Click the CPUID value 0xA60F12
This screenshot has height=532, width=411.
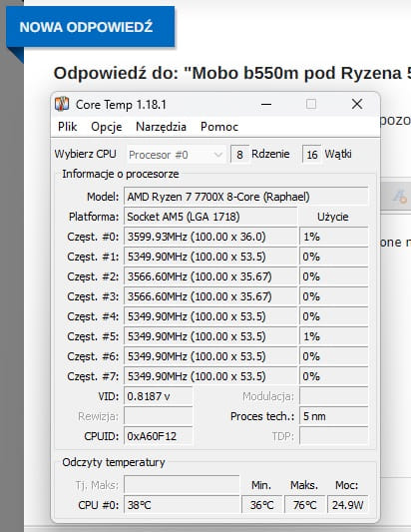[x=158, y=436]
